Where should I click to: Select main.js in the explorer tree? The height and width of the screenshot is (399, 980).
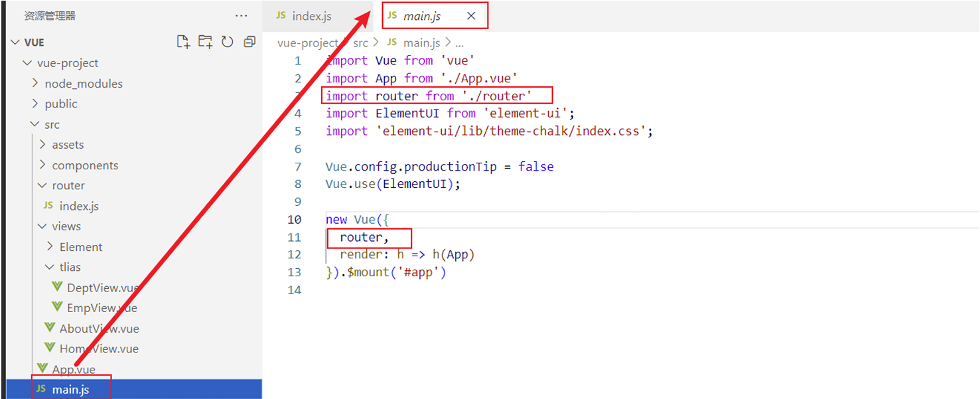pos(134,390)
